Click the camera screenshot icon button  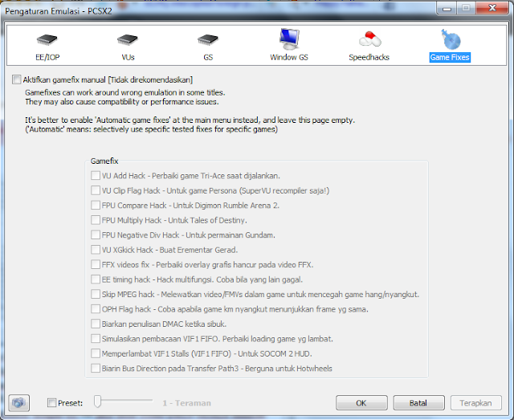(x=19, y=402)
